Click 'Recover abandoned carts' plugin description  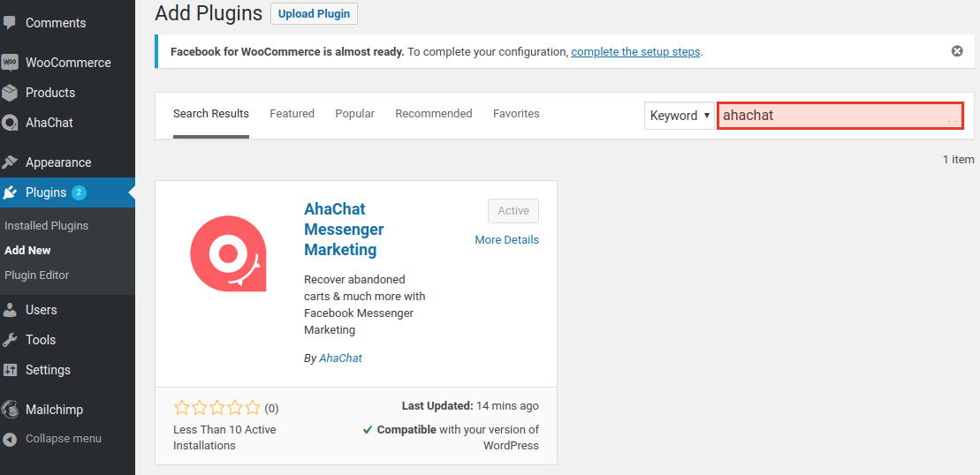point(364,305)
